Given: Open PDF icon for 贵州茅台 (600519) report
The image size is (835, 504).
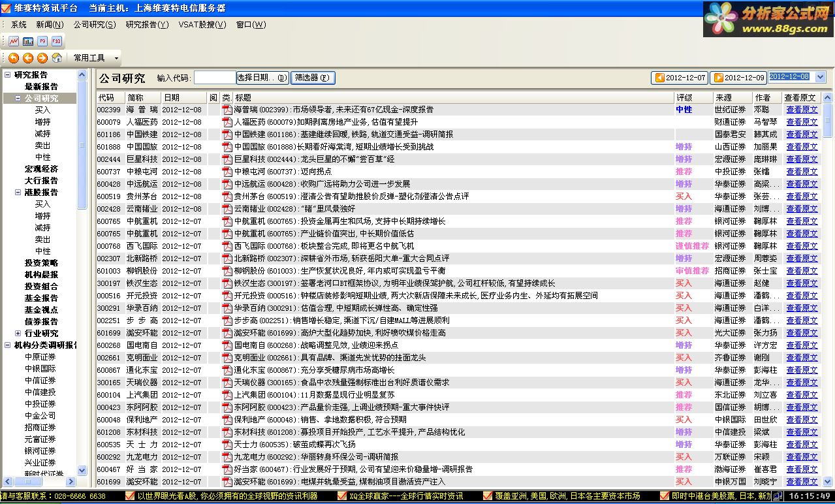Looking at the screenshot, I should 227,197.
